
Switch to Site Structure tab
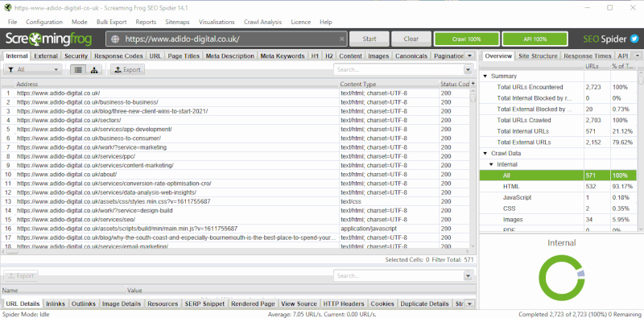click(538, 56)
